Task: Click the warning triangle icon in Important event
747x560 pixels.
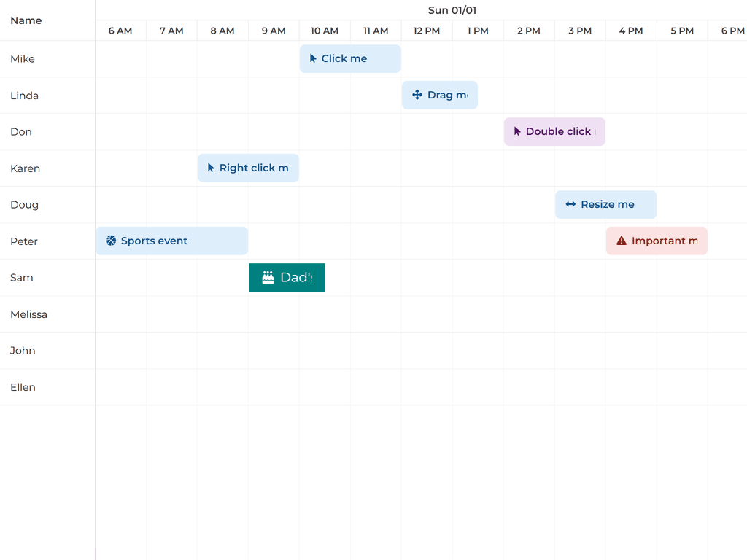Action: [622, 241]
